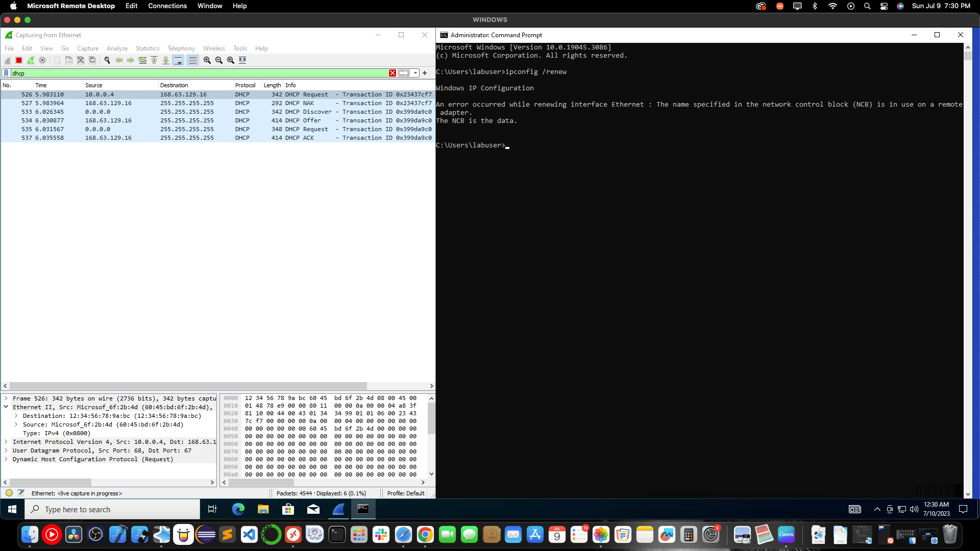Open capture comment editor in status bar
The width and height of the screenshot is (980, 551).
coord(21,493)
